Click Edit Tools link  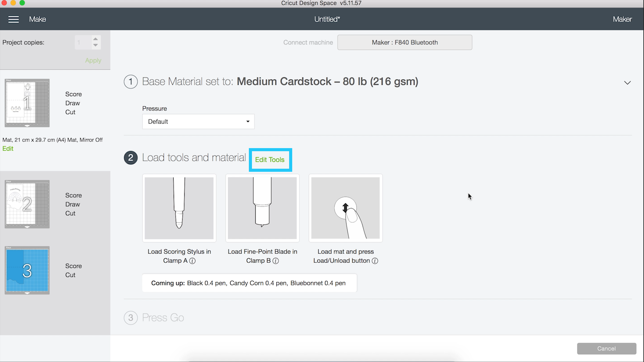click(x=270, y=160)
